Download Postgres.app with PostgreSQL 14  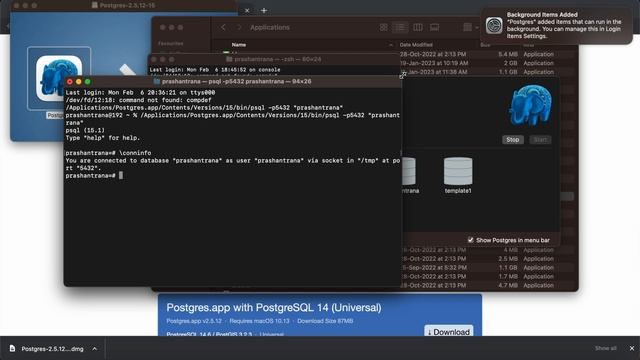click(x=449, y=331)
